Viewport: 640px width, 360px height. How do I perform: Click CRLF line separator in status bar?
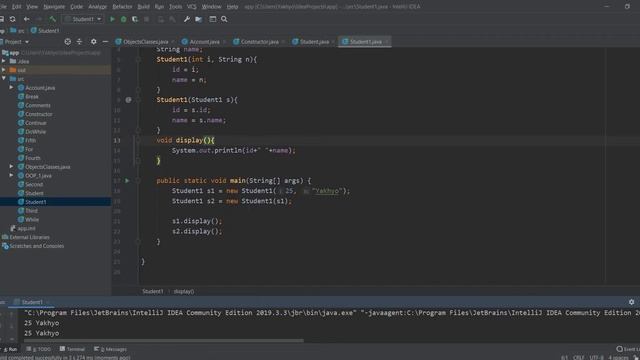tap(578, 357)
